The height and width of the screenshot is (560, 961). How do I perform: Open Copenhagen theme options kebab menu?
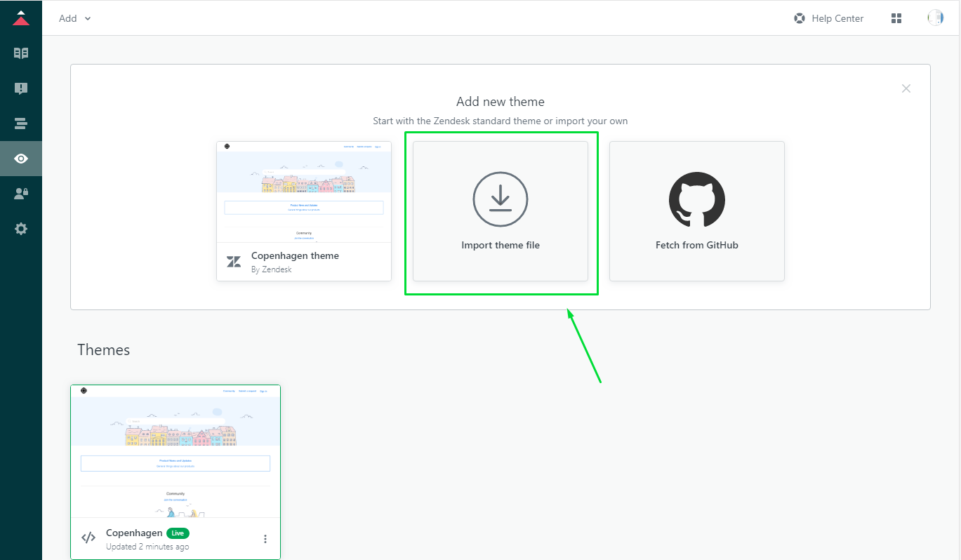pos(265,539)
